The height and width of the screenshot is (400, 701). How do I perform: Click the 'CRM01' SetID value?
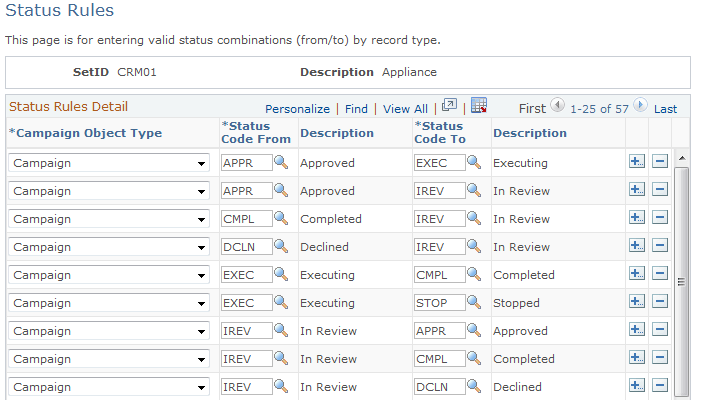[x=137, y=72]
